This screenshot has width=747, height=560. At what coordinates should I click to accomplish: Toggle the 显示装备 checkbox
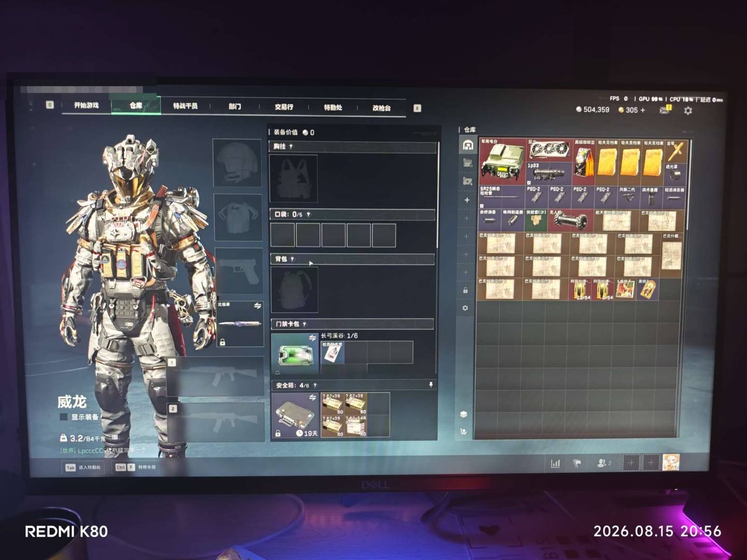coord(64,417)
